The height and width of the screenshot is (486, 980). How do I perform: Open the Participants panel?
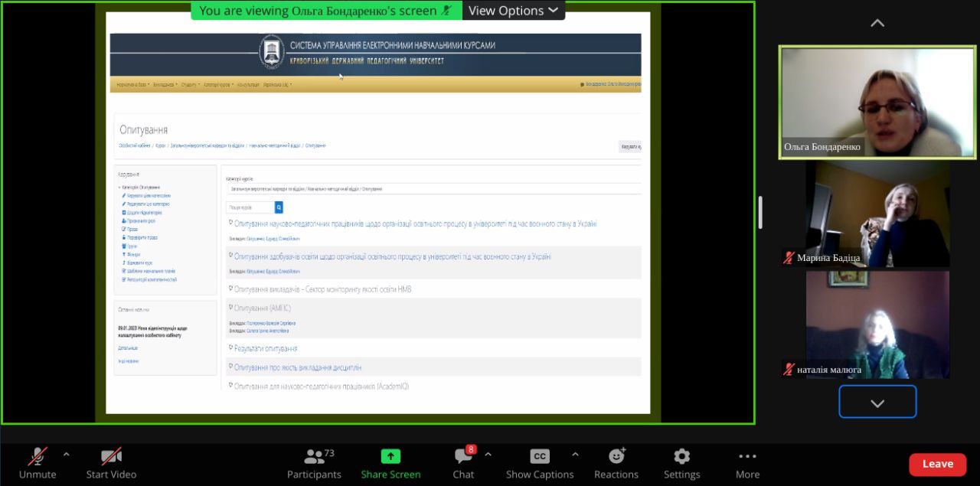(314, 457)
